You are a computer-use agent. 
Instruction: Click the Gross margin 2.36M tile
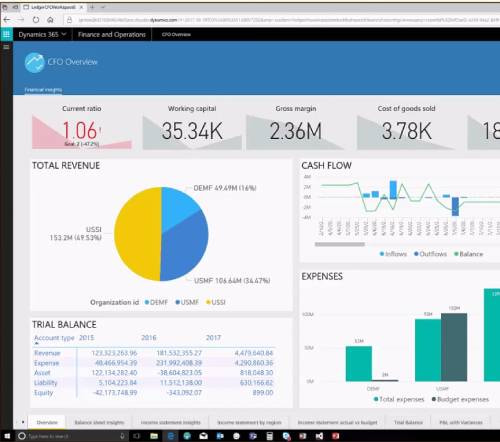[x=296, y=127]
